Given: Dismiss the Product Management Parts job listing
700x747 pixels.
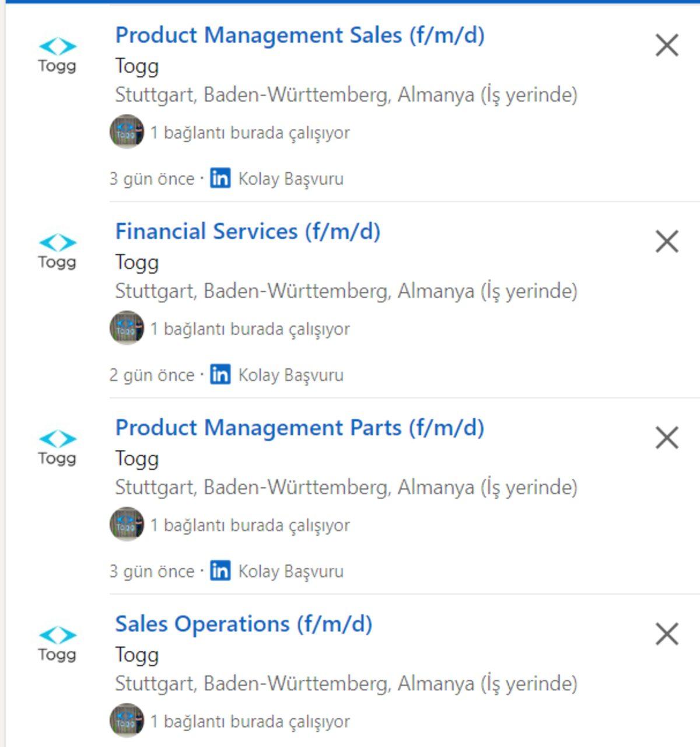Looking at the screenshot, I should tap(667, 438).
